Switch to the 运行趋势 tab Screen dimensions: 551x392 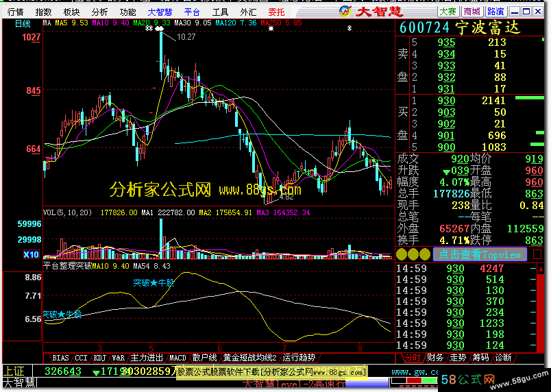[x=299, y=358]
